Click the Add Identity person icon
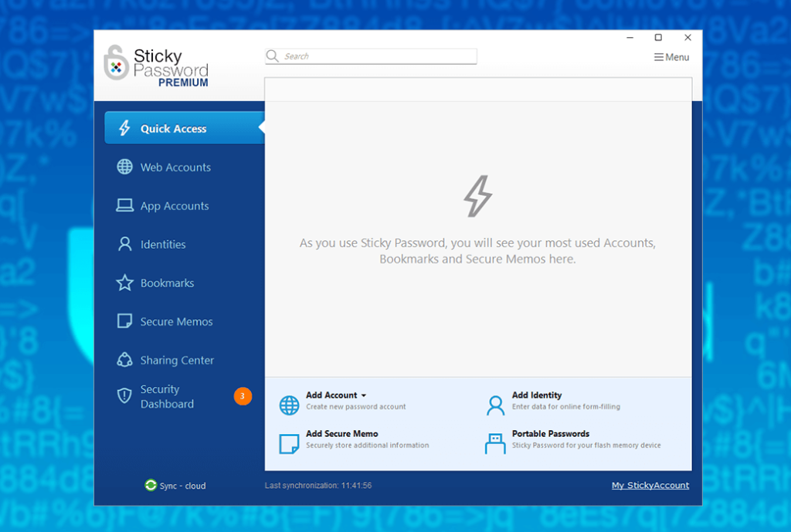 (495, 405)
